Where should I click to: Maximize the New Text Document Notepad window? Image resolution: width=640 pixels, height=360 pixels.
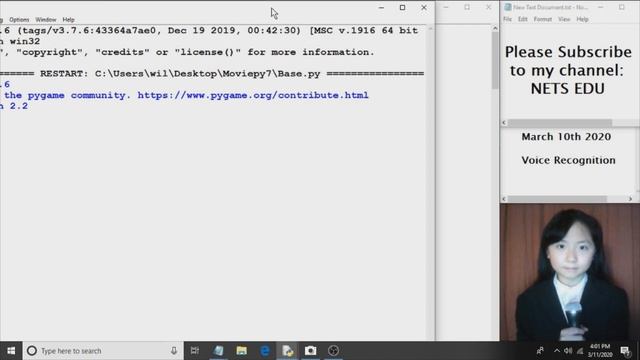(622, 7)
